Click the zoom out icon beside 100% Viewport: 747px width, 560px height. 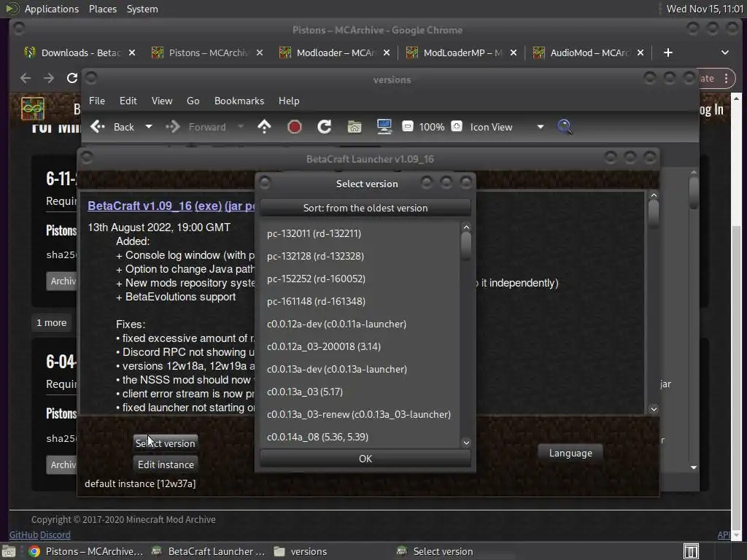(407, 126)
